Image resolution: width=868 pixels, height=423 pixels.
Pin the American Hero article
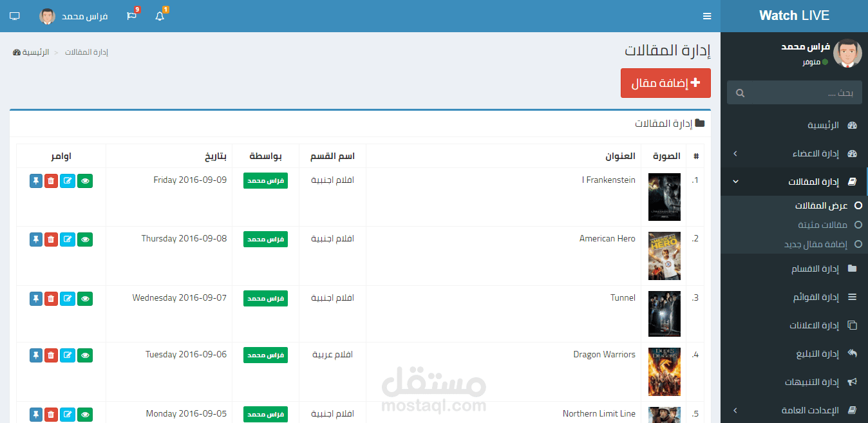click(35, 240)
